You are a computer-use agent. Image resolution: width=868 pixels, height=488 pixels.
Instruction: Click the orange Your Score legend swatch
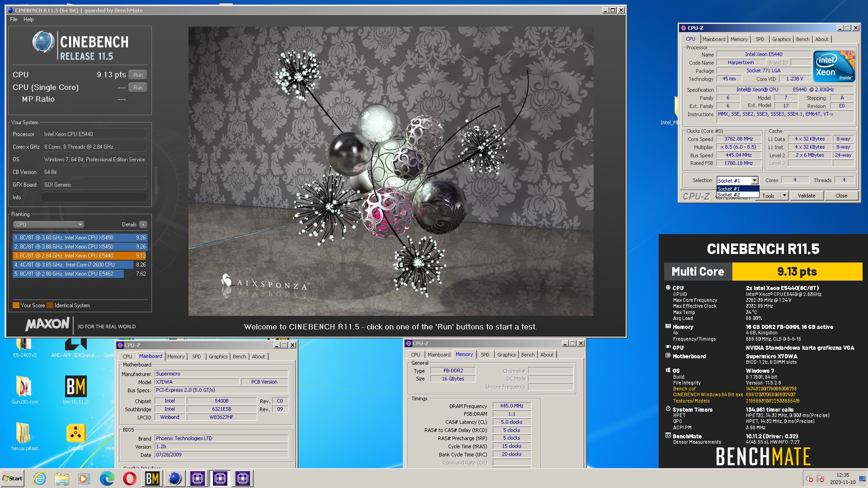[x=16, y=305]
